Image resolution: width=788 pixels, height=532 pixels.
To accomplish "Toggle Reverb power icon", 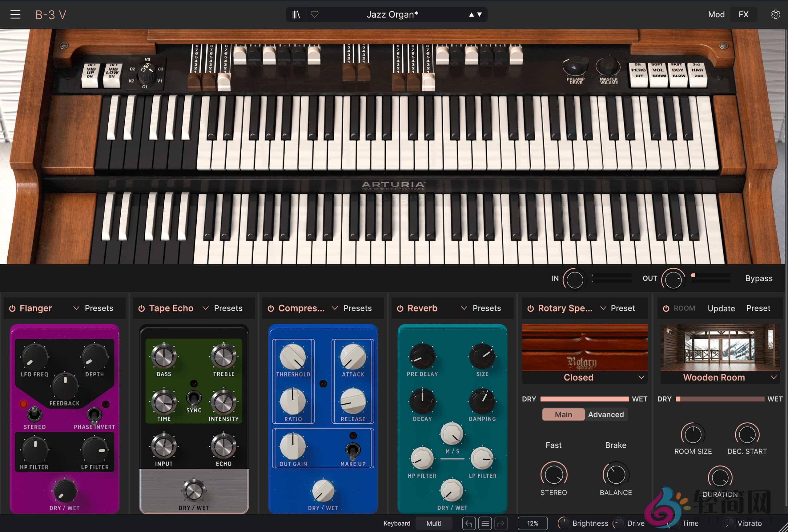I will point(400,308).
